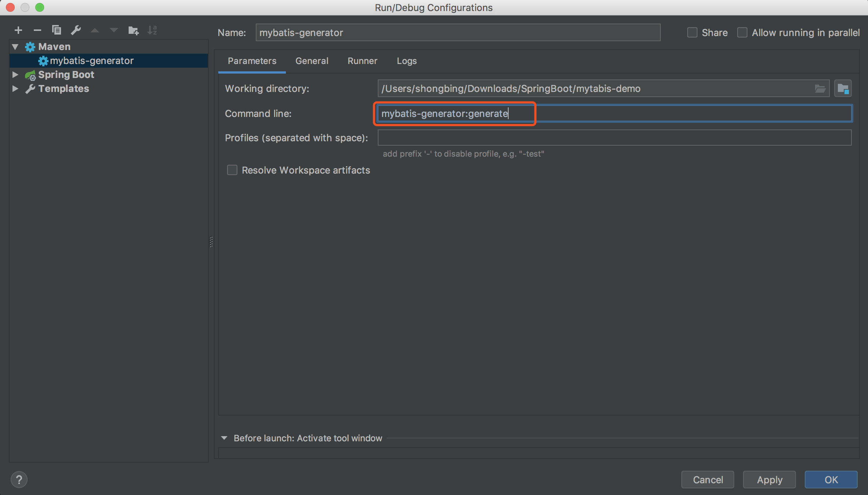The width and height of the screenshot is (868, 495).
Task: Focus the Command line field
Action: pyautogui.click(x=615, y=113)
